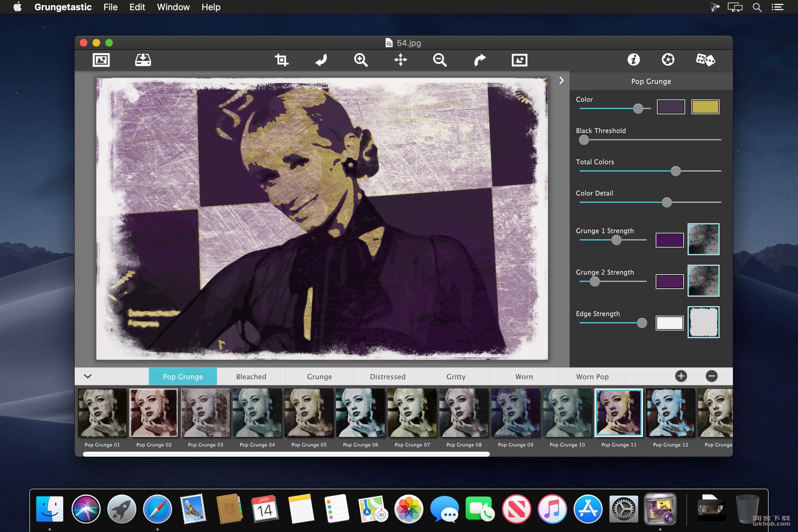Remove preset with minus button
Screen dimensions: 798x532
[x=712, y=376]
